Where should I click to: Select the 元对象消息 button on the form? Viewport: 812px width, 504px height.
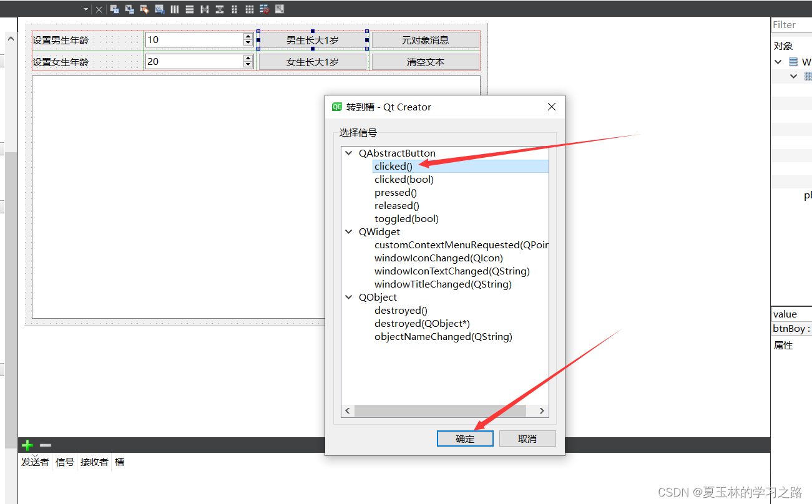[x=426, y=40]
